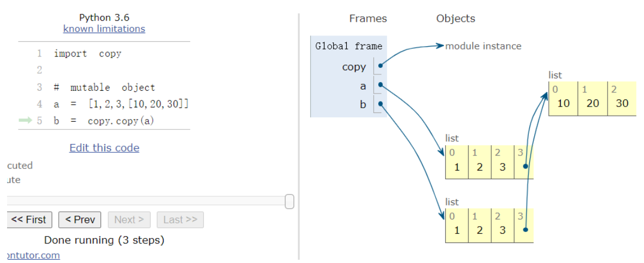This screenshot has width=644, height=263.
Task: Click the copy variable pointer dot
Action: [380, 66]
